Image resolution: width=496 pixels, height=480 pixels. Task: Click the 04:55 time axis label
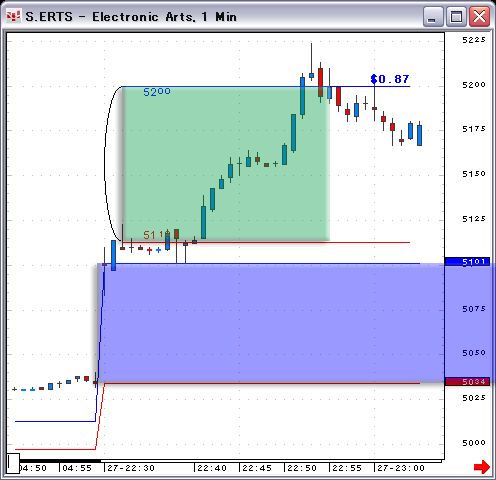click(x=77, y=468)
